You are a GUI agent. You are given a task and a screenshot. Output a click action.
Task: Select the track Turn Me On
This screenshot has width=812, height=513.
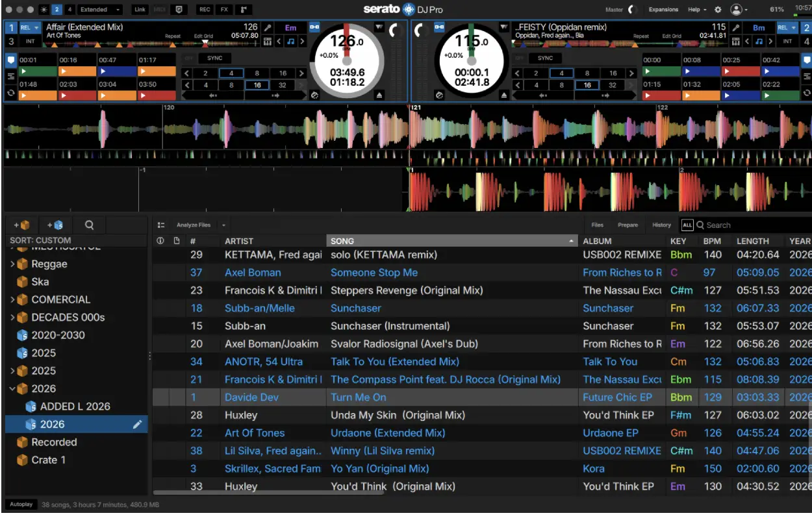(x=359, y=397)
